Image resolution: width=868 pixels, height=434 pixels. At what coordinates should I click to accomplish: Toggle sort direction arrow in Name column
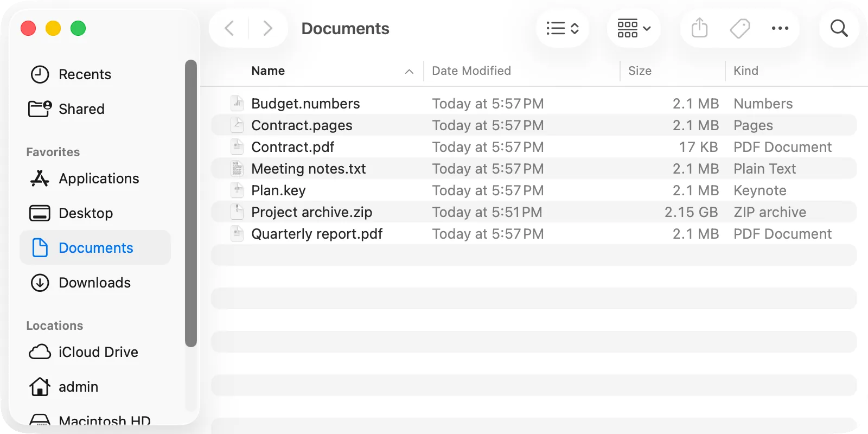coord(409,72)
